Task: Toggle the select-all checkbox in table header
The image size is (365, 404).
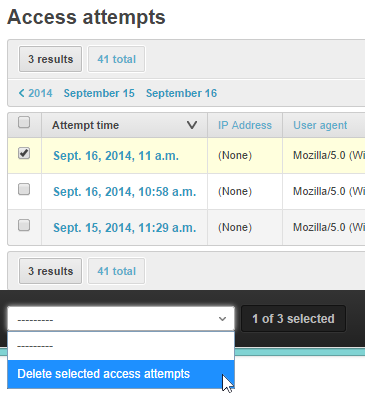Action: pyautogui.click(x=24, y=122)
